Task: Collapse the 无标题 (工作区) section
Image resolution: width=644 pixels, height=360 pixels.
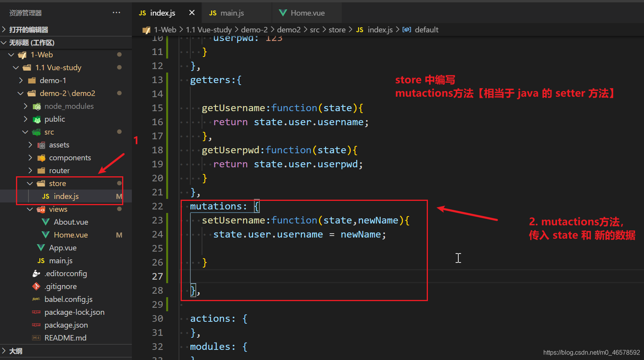Action: point(4,43)
